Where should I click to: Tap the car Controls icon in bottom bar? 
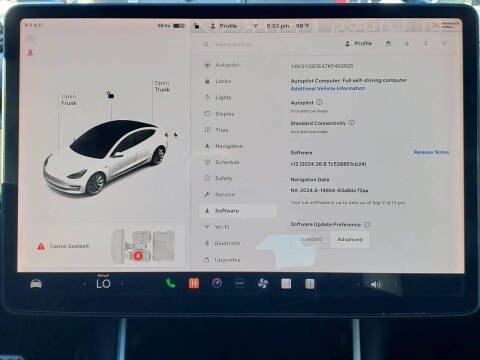[36, 284]
